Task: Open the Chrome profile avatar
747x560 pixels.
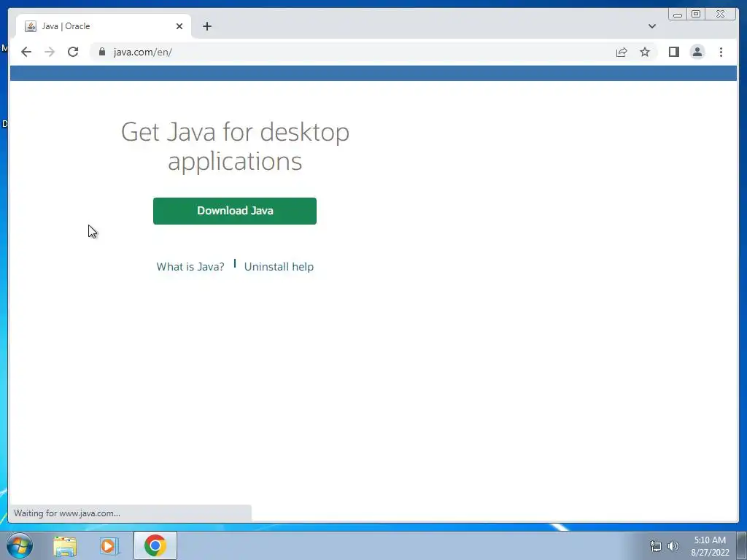Action: point(697,52)
